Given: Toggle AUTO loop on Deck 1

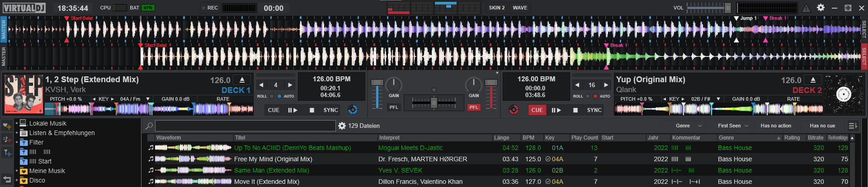Looking at the screenshot, I should point(279,96).
